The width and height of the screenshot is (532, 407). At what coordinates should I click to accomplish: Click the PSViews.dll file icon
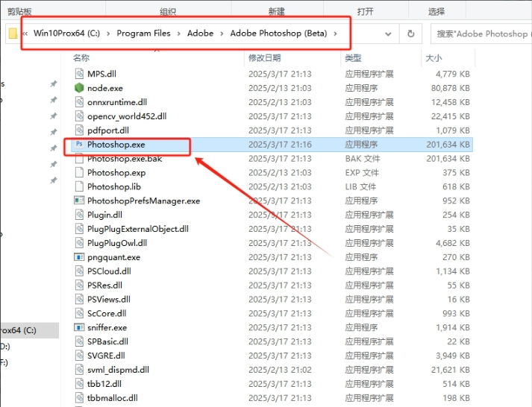tap(79, 299)
